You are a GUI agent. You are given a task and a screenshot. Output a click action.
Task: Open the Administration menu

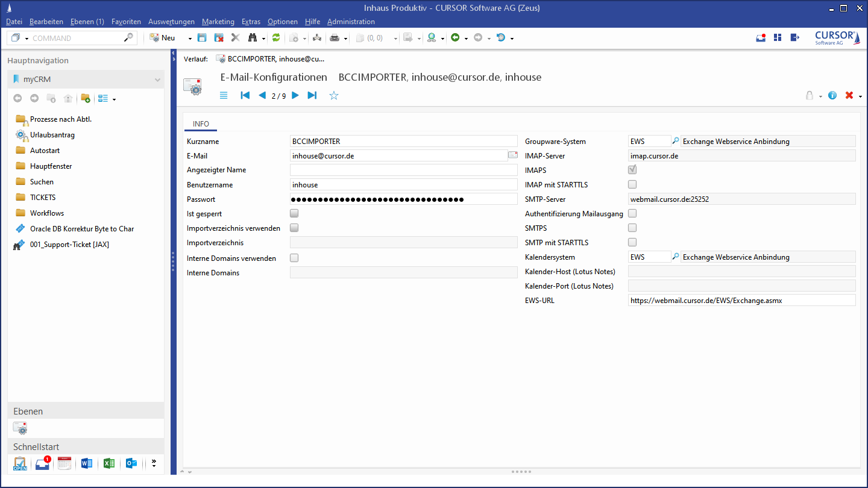(x=351, y=22)
